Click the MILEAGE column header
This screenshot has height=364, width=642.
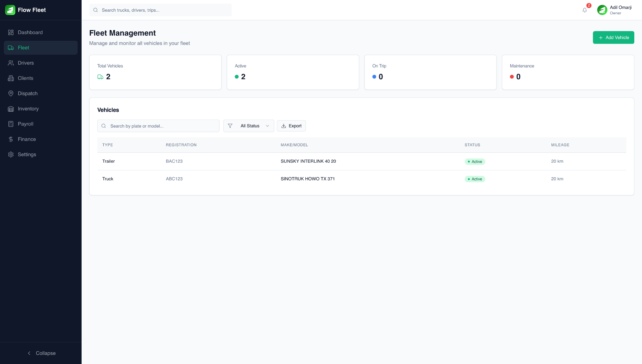[x=560, y=145]
